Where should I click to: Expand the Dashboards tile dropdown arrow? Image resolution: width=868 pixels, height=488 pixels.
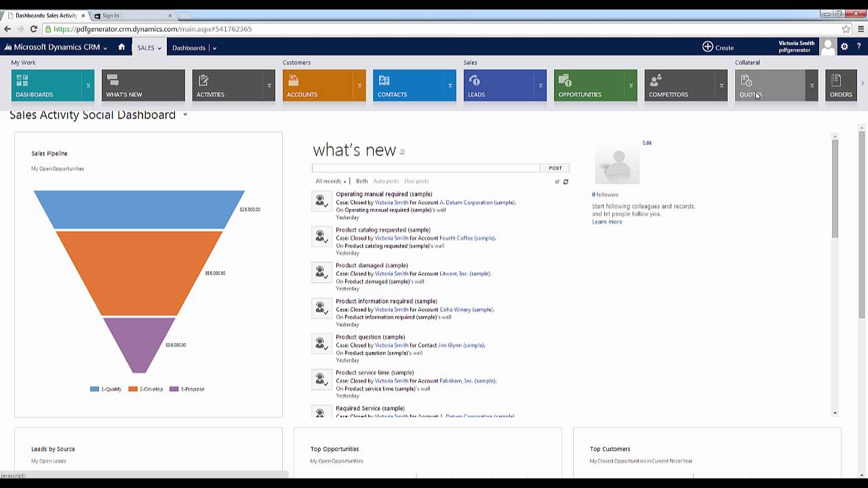(88, 85)
